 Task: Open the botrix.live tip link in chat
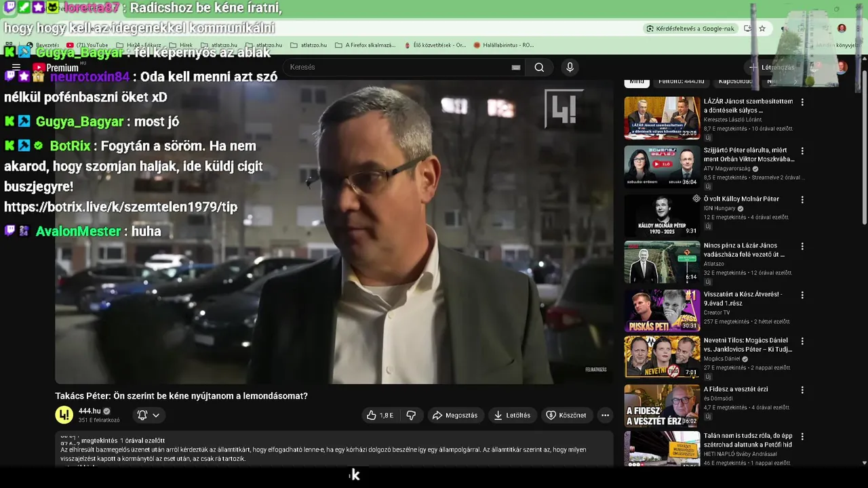(121, 207)
